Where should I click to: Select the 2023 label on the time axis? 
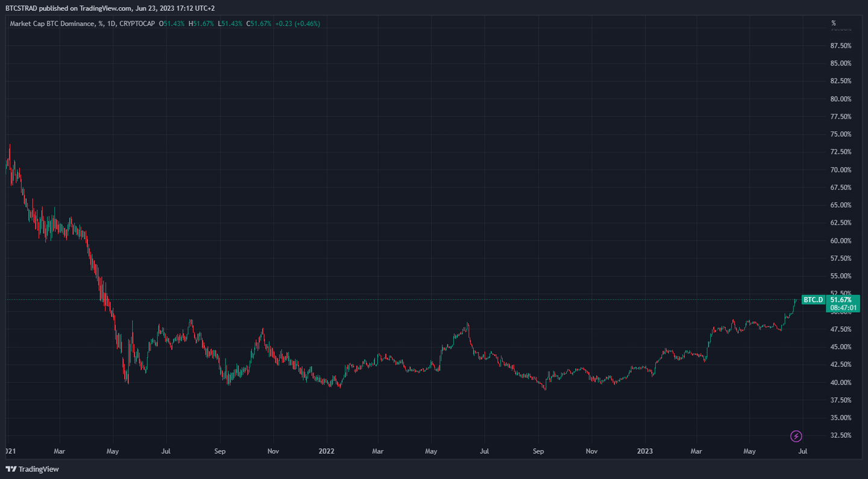pos(645,451)
